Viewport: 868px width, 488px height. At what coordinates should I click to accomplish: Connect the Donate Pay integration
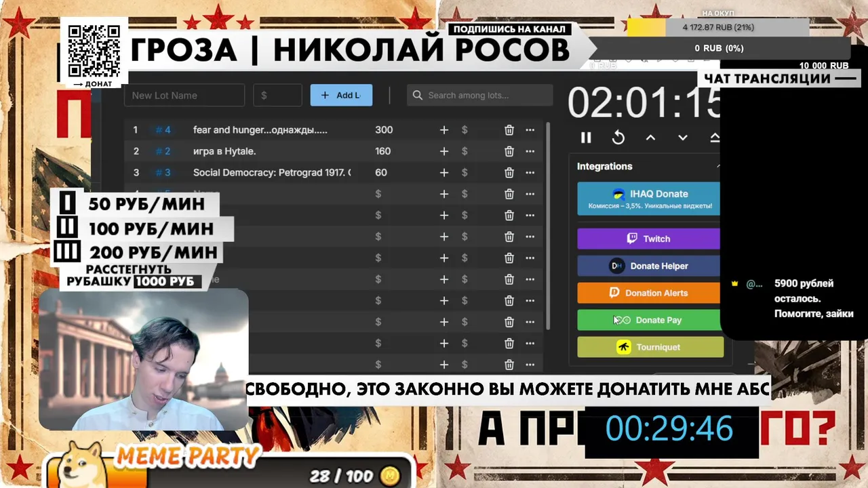(x=650, y=320)
